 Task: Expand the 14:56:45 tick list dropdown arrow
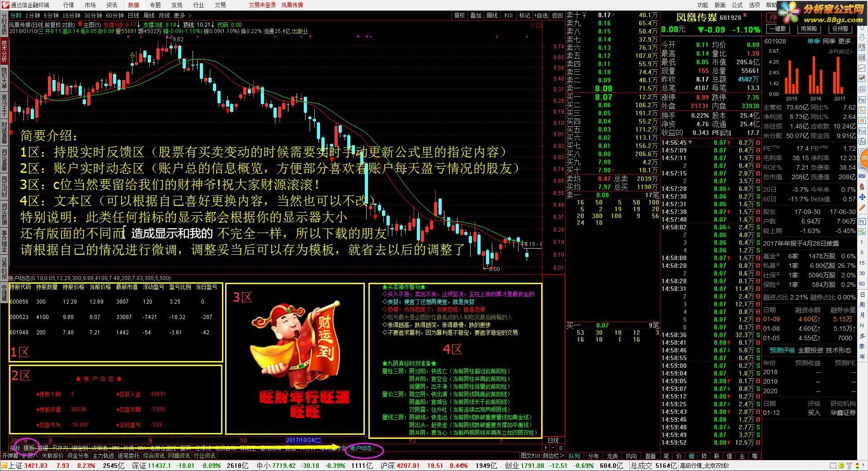click(x=690, y=142)
